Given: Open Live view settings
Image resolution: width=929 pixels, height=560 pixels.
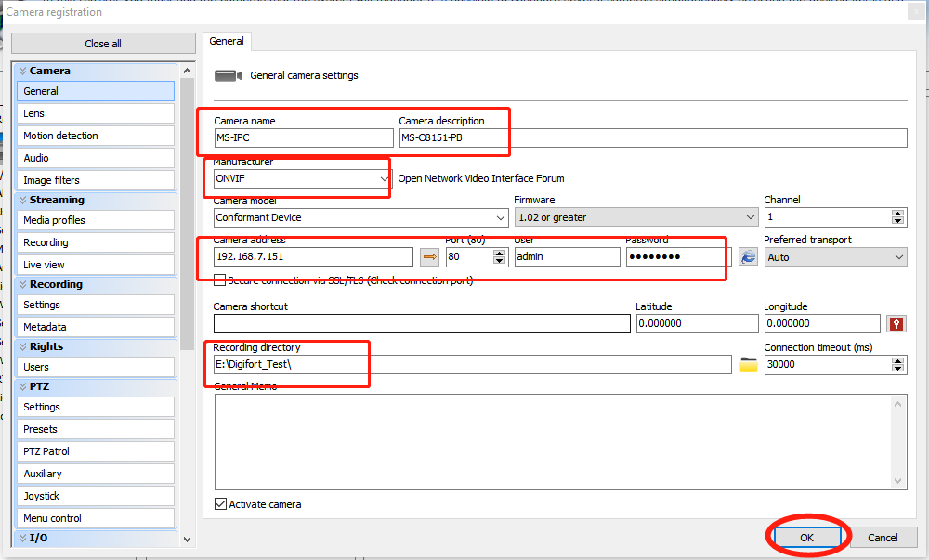Looking at the screenshot, I should coord(96,266).
